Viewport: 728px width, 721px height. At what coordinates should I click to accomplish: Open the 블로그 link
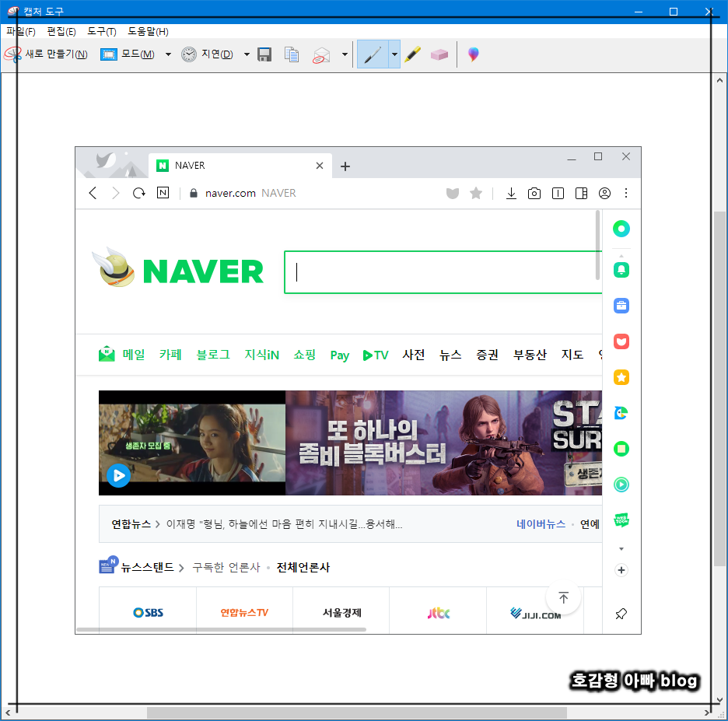coord(213,355)
